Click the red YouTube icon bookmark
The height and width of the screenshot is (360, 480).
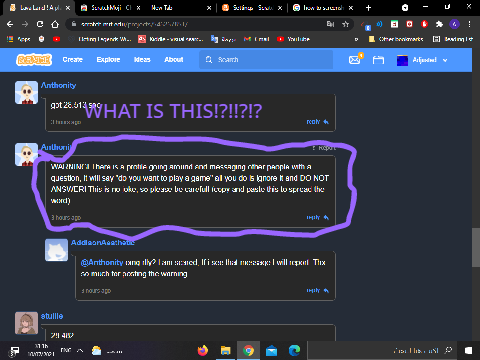[56, 39]
